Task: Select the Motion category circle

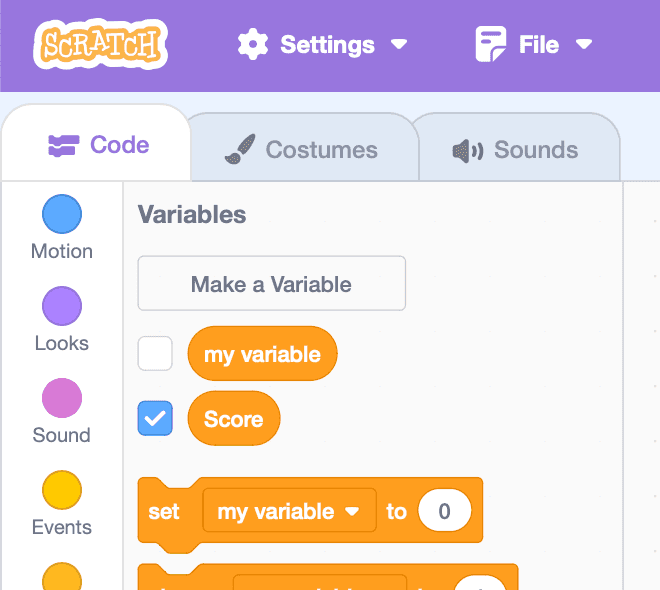Action: coord(61,214)
